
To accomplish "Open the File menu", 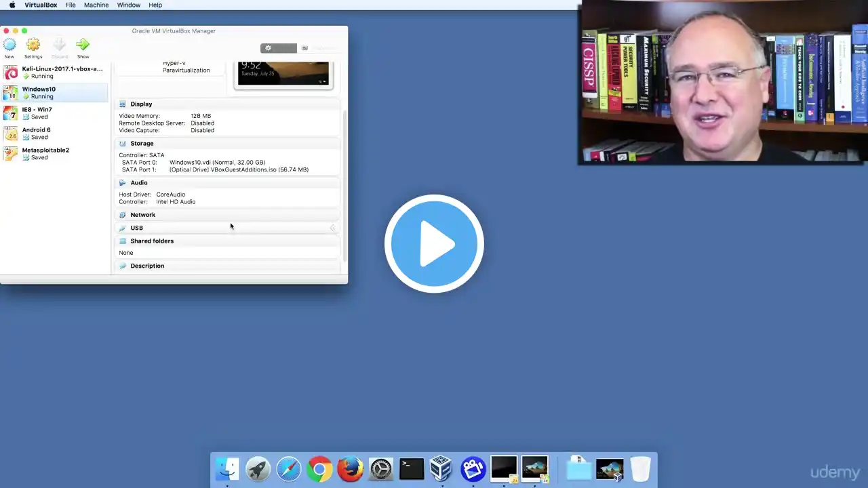I will [x=71, y=5].
